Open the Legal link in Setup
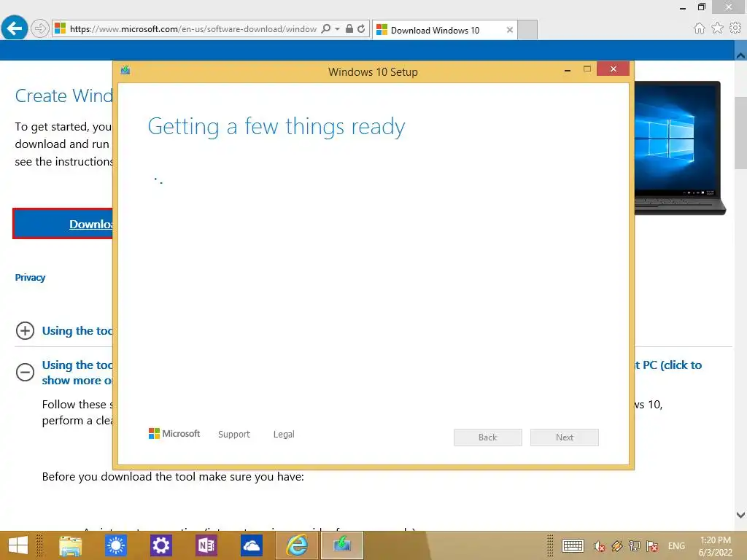747x560 pixels. pos(284,435)
